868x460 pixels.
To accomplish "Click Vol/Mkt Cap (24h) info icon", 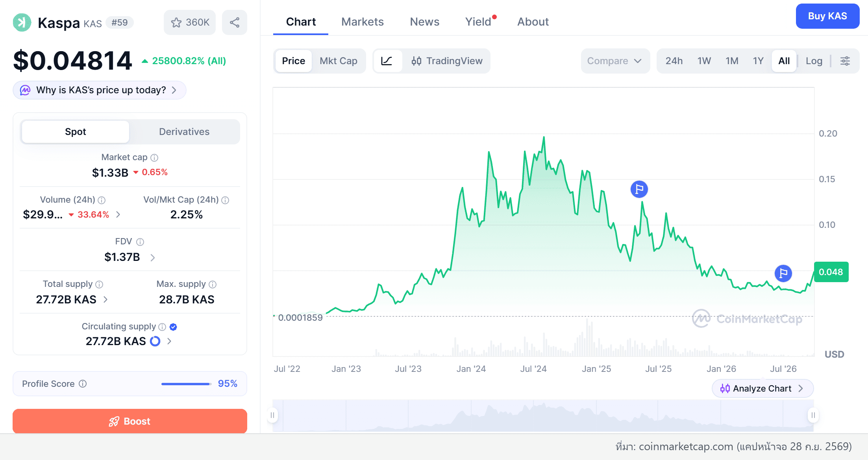I will (x=225, y=200).
